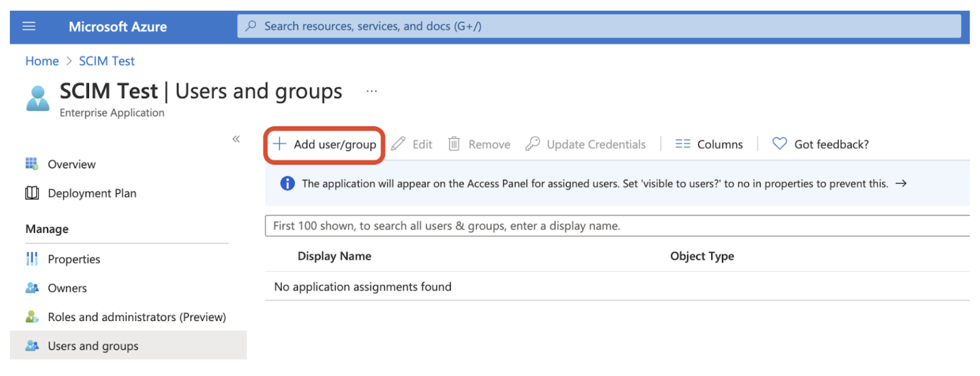The height and width of the screenshot is (376, 980).
Task: Click the blue info icon in banner
Action: pyautogui.click(x=287, y=183)
